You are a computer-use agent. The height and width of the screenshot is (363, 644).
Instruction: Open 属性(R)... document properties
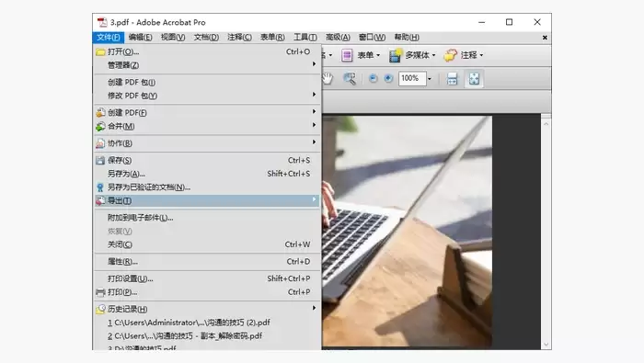(207, 262)
